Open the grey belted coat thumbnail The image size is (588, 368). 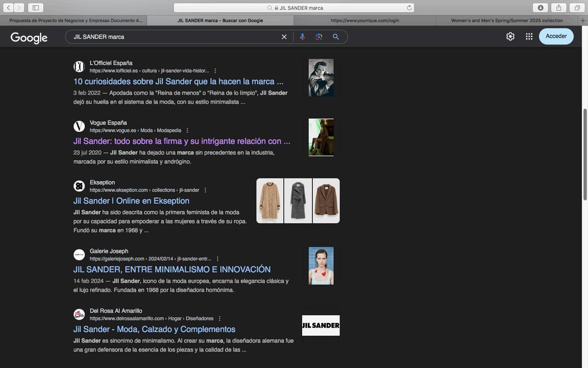click(298, 201)
